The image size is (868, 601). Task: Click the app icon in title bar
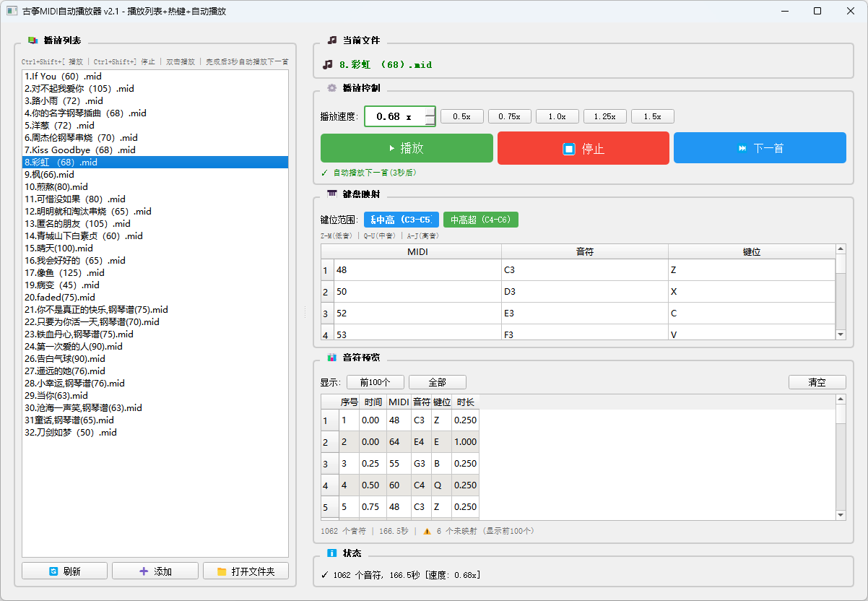click(x=12, y=11)
